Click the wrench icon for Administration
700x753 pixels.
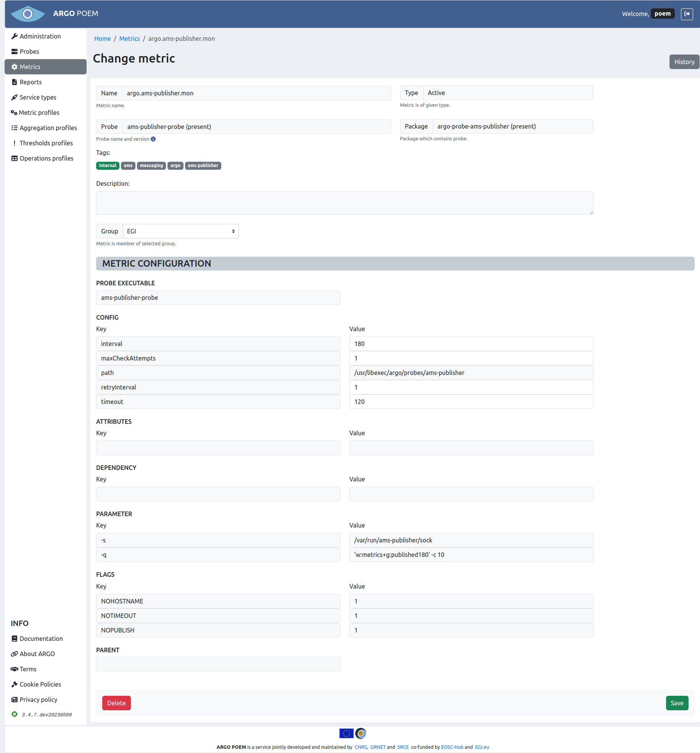tap(14, 36)
